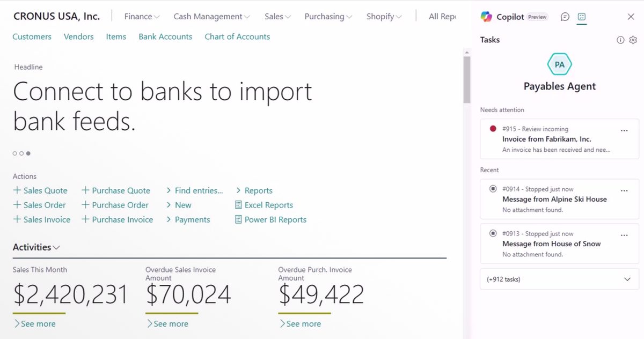
Task: Click CRONUS USA, Inc. company name
Action: [56, 16]
